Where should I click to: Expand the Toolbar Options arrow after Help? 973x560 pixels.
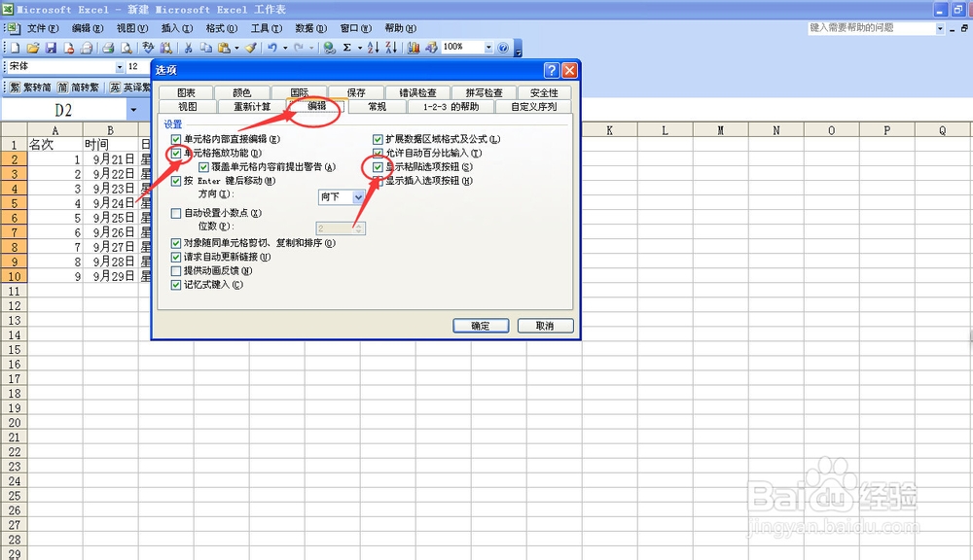[519, 48]
